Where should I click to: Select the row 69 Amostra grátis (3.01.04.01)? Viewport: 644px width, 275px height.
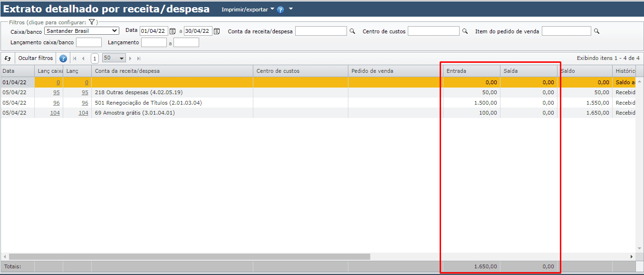(318, 113)
